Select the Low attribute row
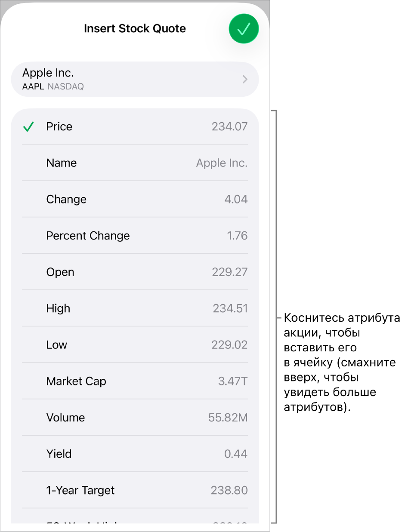This screenshot has width=411, height=532. click(135, 345)
